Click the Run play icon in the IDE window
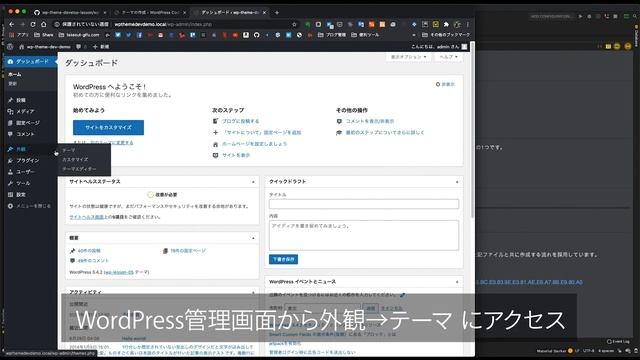The image size is (640, 360). 580,16
